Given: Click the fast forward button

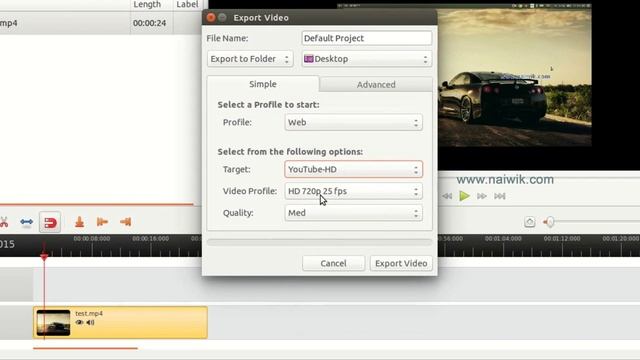Looking at the screenshot, I should coord(482,196).
